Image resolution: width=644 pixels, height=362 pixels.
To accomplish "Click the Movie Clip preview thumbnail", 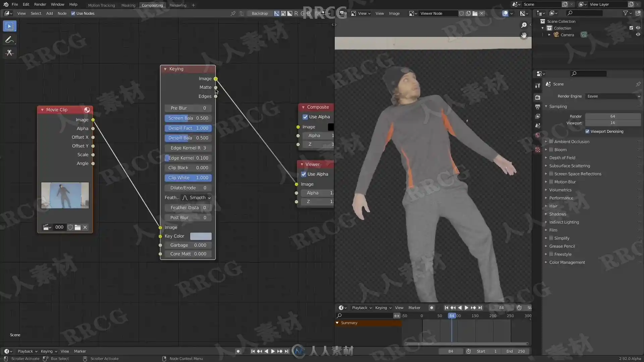I will 65,195.
